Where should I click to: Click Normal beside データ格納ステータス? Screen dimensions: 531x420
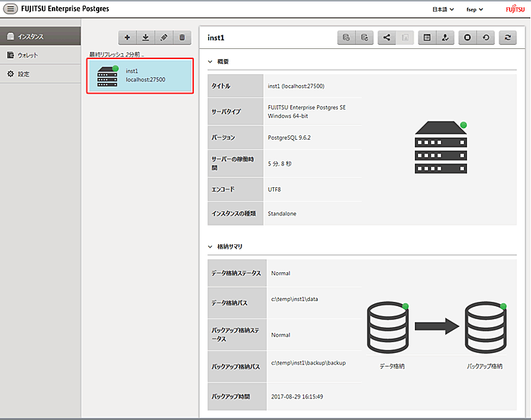click(281, 273)
